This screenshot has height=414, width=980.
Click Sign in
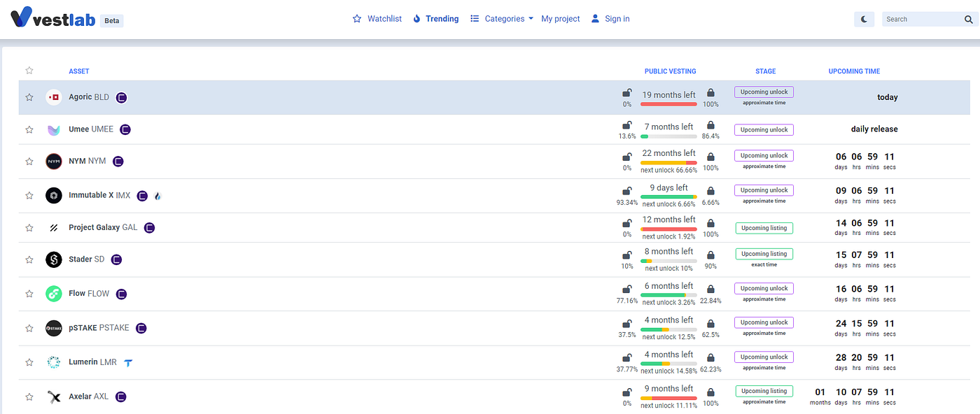[x=610, y=19]
